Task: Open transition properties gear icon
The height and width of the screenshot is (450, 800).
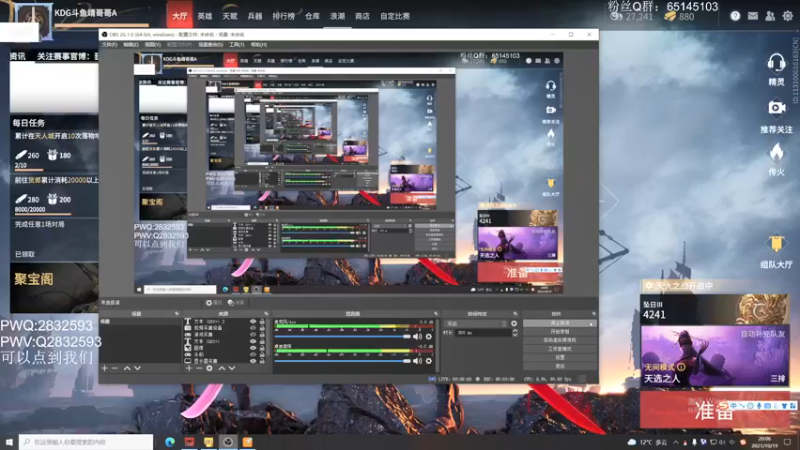Action: click(514, 323)
